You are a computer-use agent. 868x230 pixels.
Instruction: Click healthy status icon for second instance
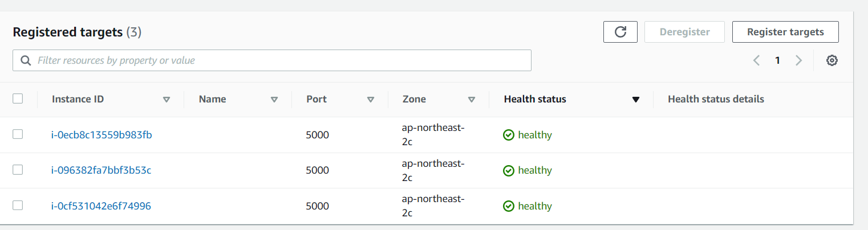[x=509, y=170]
